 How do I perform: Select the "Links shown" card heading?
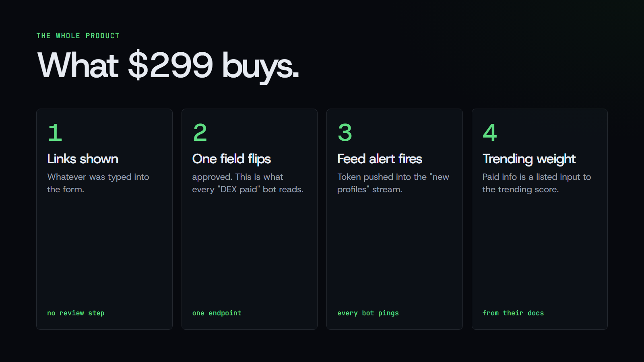tap(83, 159)
